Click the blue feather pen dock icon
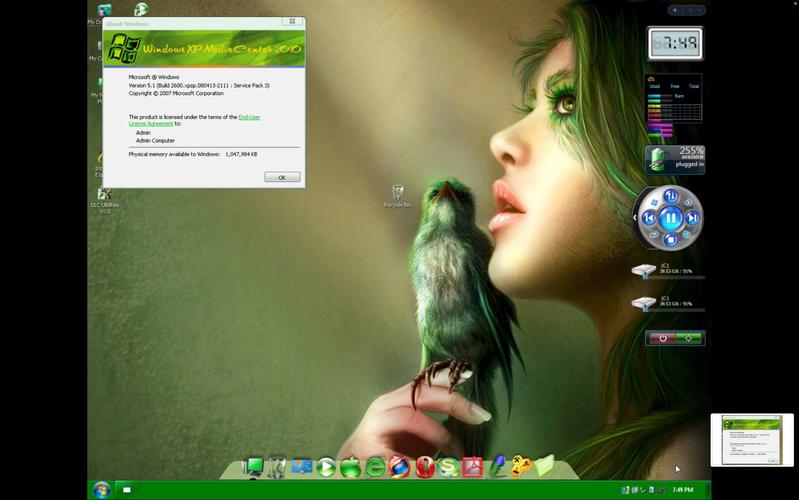 pos(497,466)
